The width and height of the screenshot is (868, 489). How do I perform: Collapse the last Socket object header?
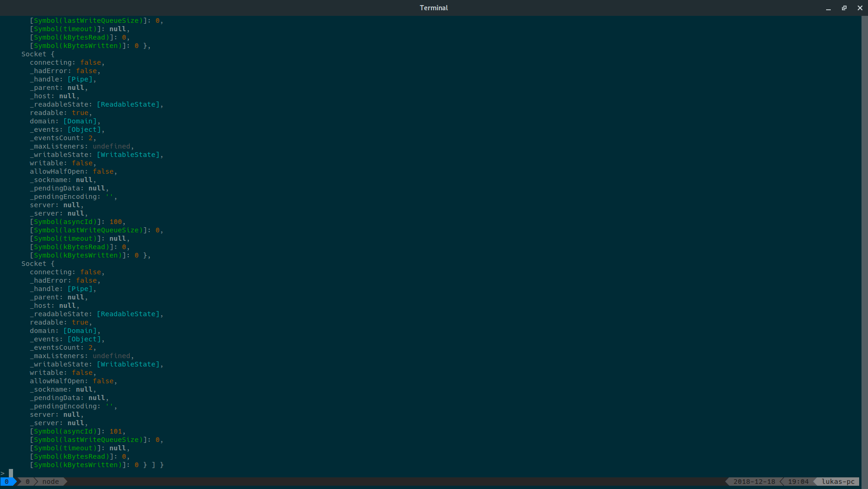38,264
